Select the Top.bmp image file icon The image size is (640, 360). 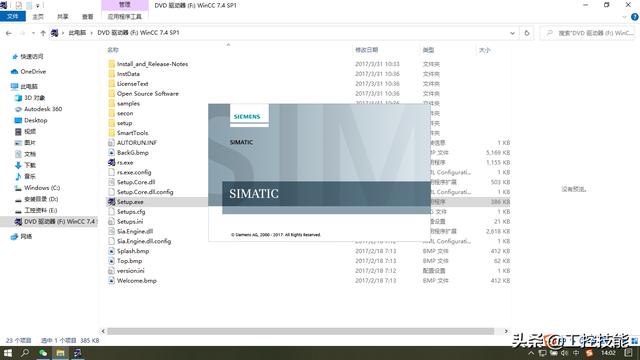pyautogui.click(x=111, y=261)
